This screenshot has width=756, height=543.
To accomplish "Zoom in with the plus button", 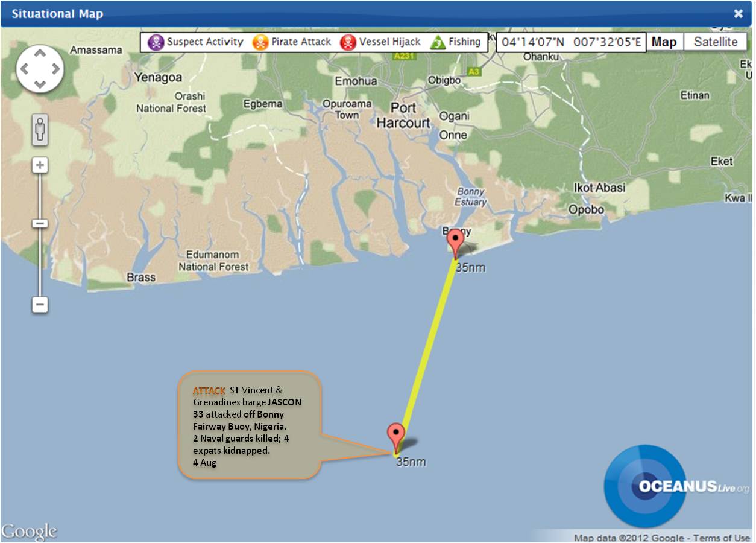I will (x=40, y=165).
